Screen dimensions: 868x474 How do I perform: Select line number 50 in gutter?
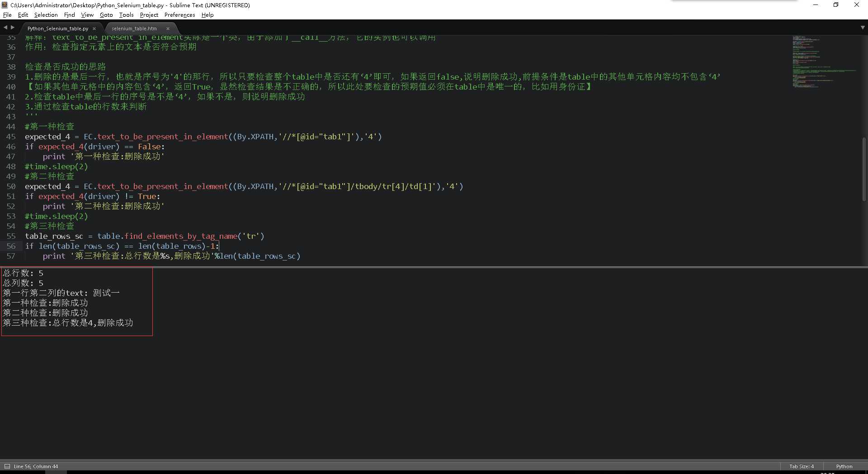click(11, 186)
